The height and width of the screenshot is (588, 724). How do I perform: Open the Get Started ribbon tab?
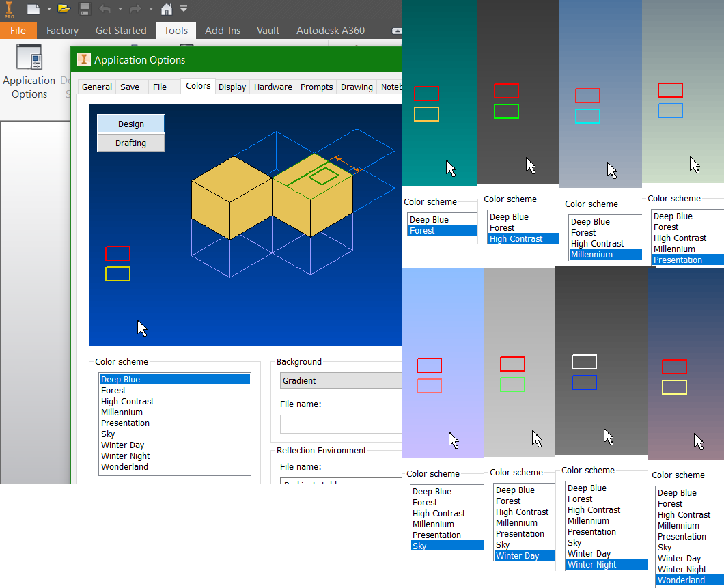tap(121, 30)
